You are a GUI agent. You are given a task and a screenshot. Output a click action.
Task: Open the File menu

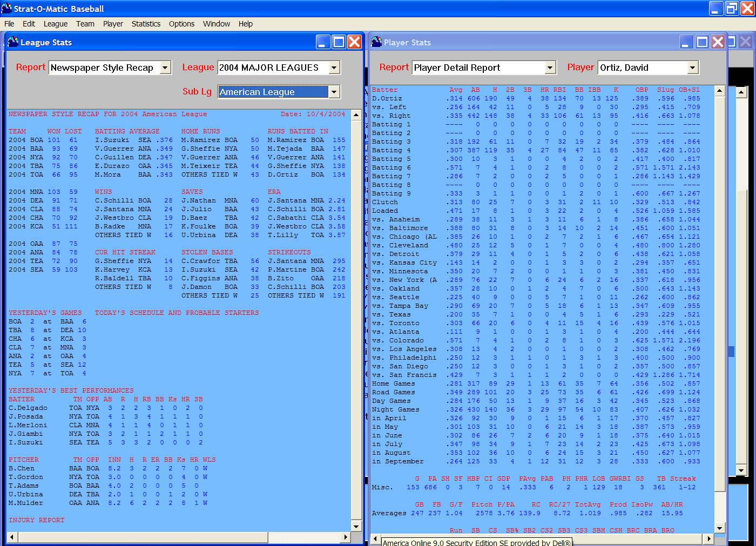(9, 24)
